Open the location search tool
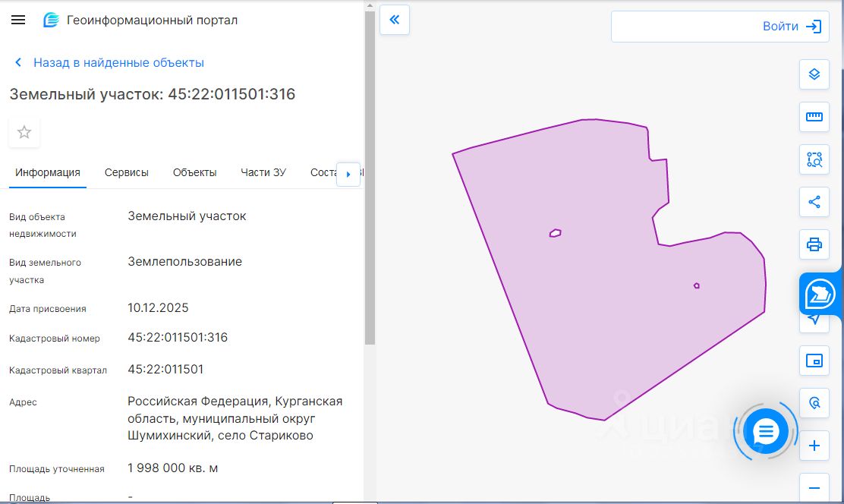The width and height of the screenshot is (844, 504). [814, 403]
